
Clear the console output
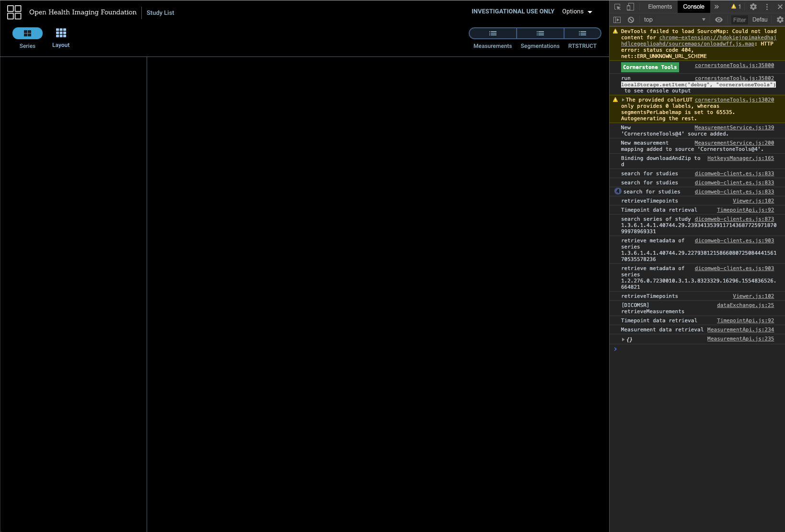pos(631,20)
